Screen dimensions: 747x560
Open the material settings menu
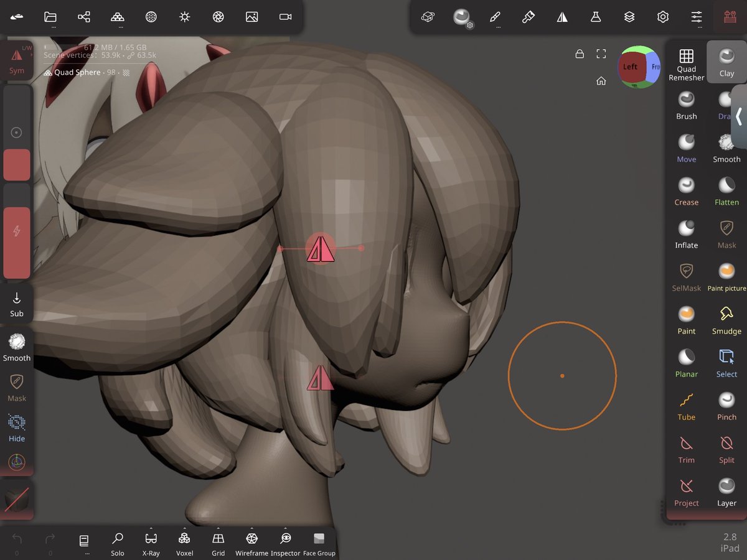(462, 17)
